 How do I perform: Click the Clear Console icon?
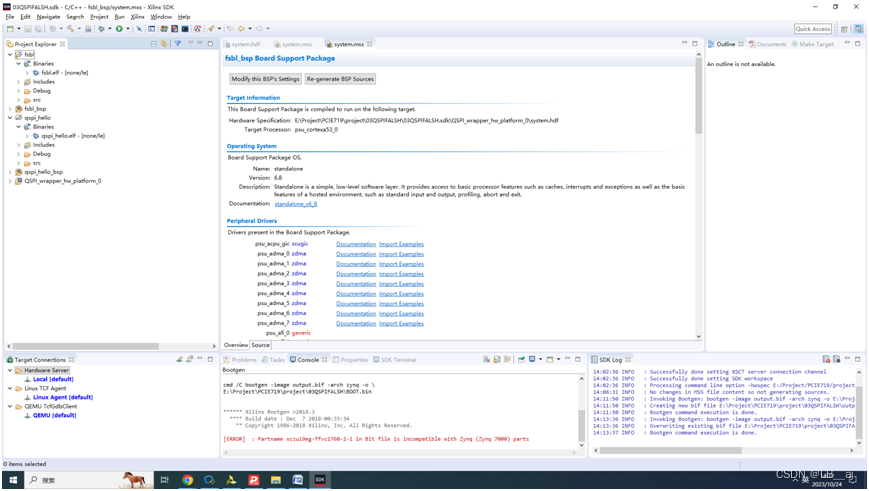[486, 359]
